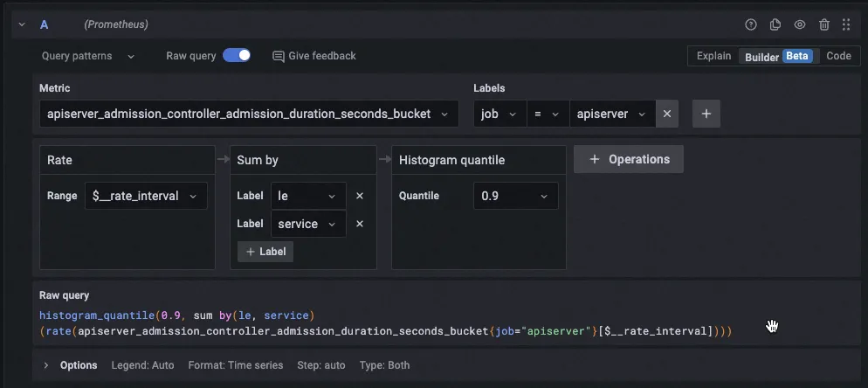Toggle query visibility with the eye icon

pyautogui.click(x=799, y=24)
